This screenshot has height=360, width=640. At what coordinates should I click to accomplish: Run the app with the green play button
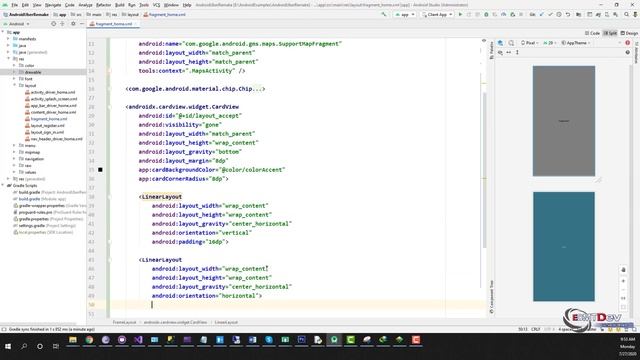[460, 14]
